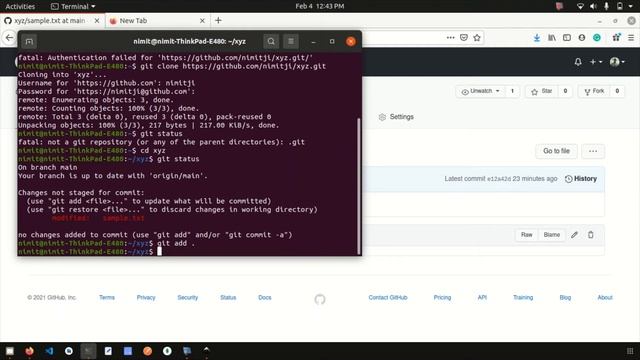Delete file with trash icon
This screenshot has width=640, height=360.
click(591, 235)
